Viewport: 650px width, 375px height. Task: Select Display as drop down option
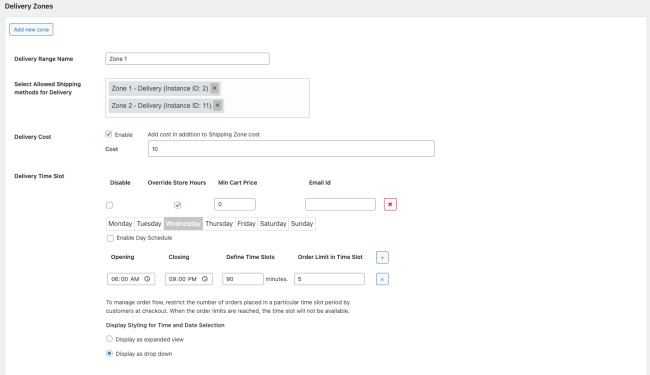point(109,353)
